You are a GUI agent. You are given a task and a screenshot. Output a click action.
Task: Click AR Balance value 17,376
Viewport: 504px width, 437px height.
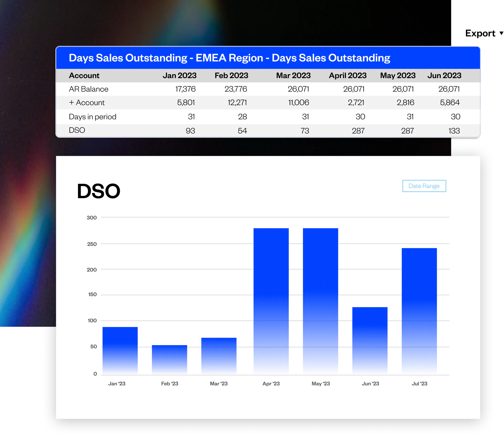coord(186,89)
